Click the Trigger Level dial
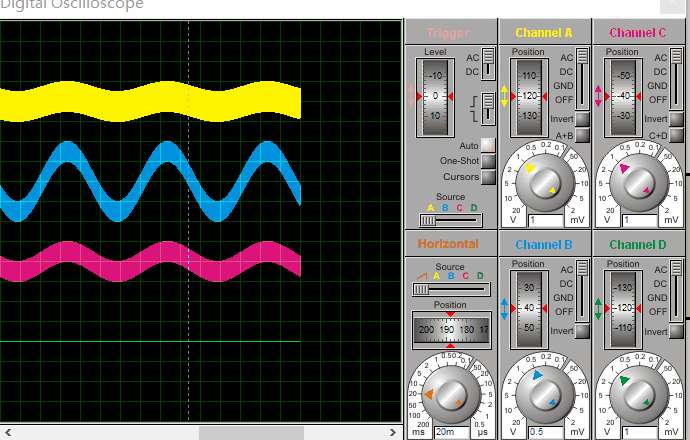The image size is (690, 440). pyautogui.click(x=435, y=97)
